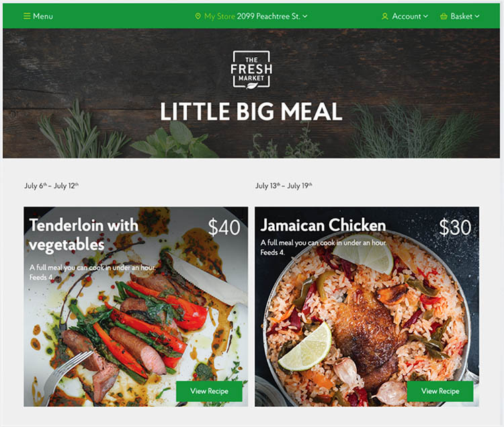Click the Account person icon
The height and width of the screenshot is (427, 504).
(385, 16)
